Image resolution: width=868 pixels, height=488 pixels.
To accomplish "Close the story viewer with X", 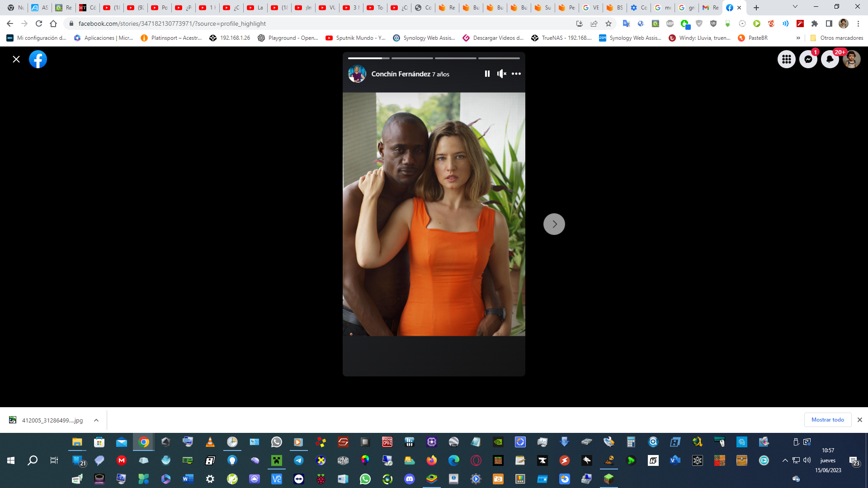I will pyautogui.click(x=16, y=59).
